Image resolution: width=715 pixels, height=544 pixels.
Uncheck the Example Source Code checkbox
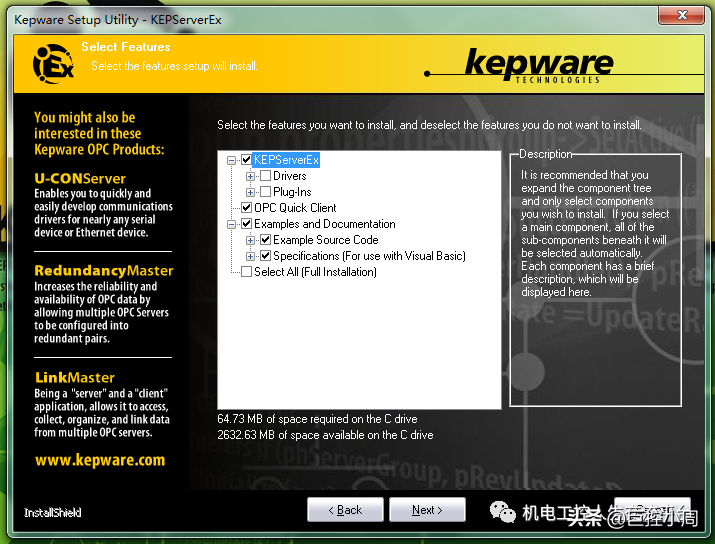point(265,240)
